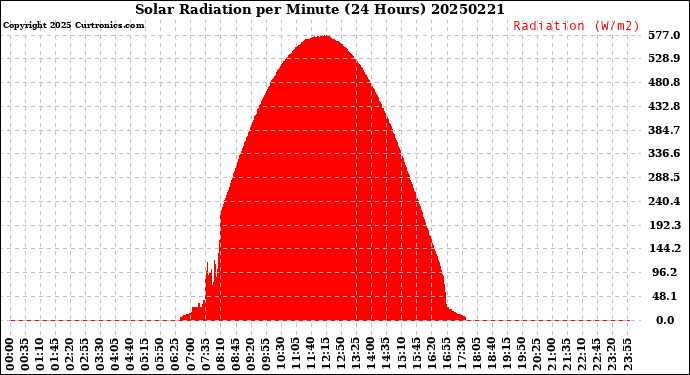Click the 20:25 time axis label
The width and height of the screenshot is (690, 375).
point(536,355)
